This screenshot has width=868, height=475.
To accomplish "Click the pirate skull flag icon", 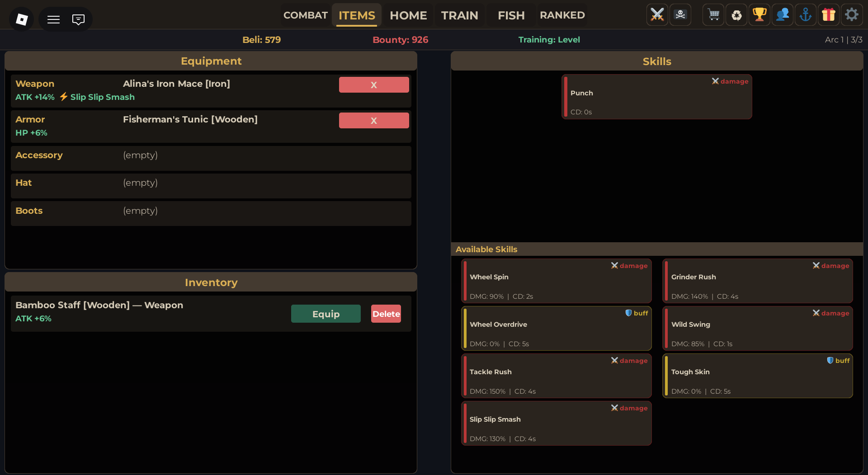I will tap(680, 15).
